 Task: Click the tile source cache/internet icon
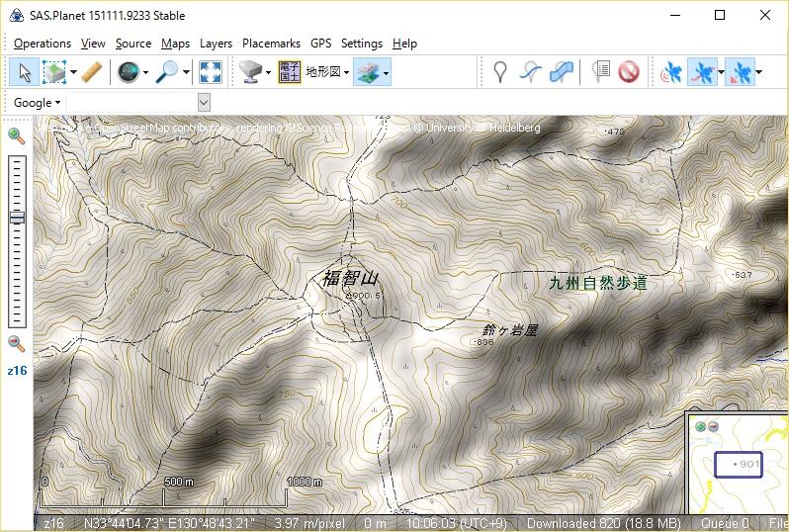pos(250,72)
